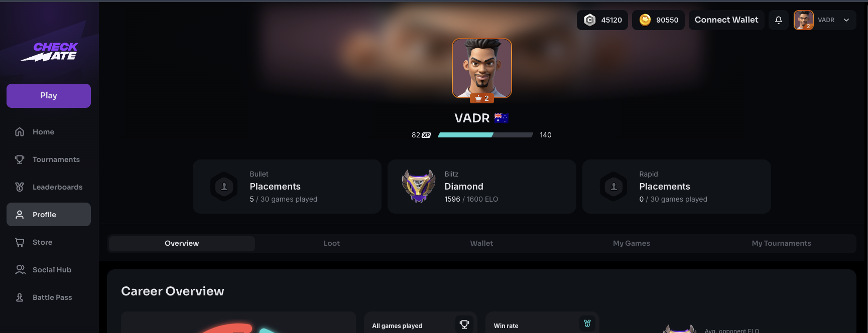Click the Connect Wallet button
This screenshot has width=868, height=333.
(x=726, y=20)
